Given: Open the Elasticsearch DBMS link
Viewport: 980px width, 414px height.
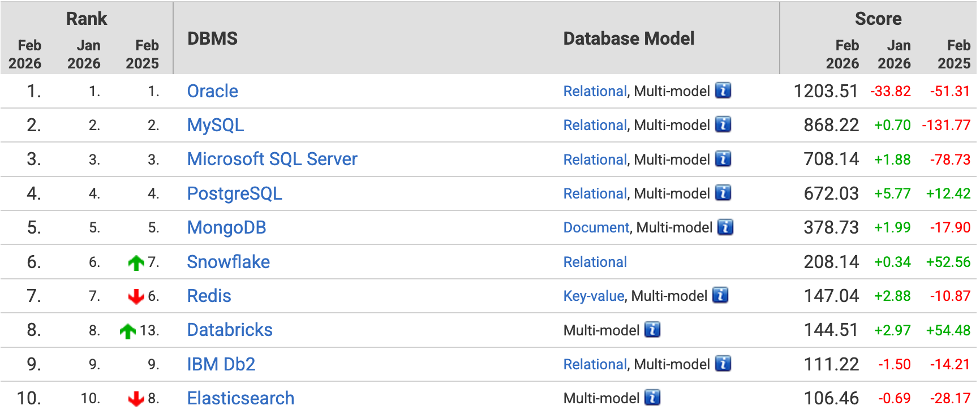Looking at the screenshot, I should point(240,398).
